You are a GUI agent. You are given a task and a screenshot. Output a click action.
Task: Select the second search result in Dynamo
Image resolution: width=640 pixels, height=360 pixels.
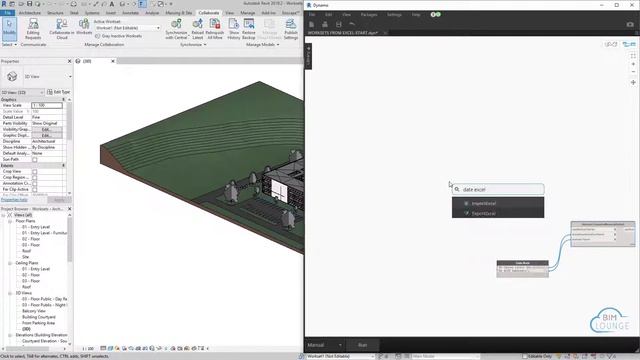[498, 213]
